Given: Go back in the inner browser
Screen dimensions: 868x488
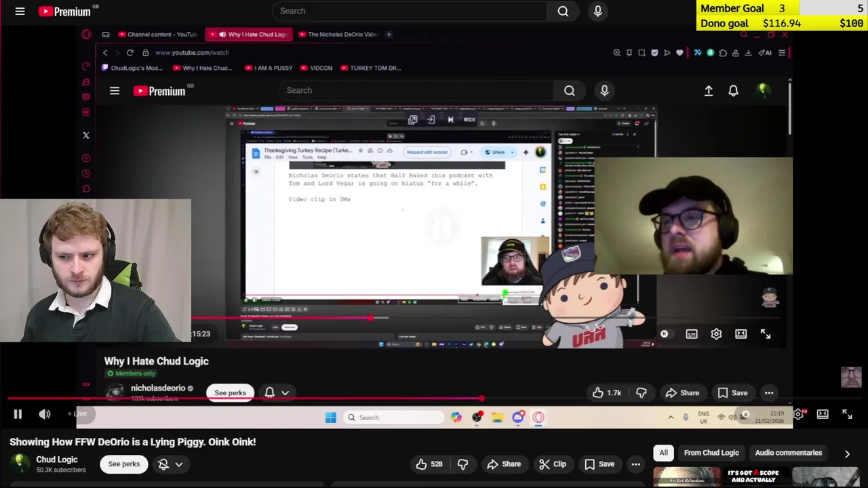Looking at the screenshot, I should (105, 52).
